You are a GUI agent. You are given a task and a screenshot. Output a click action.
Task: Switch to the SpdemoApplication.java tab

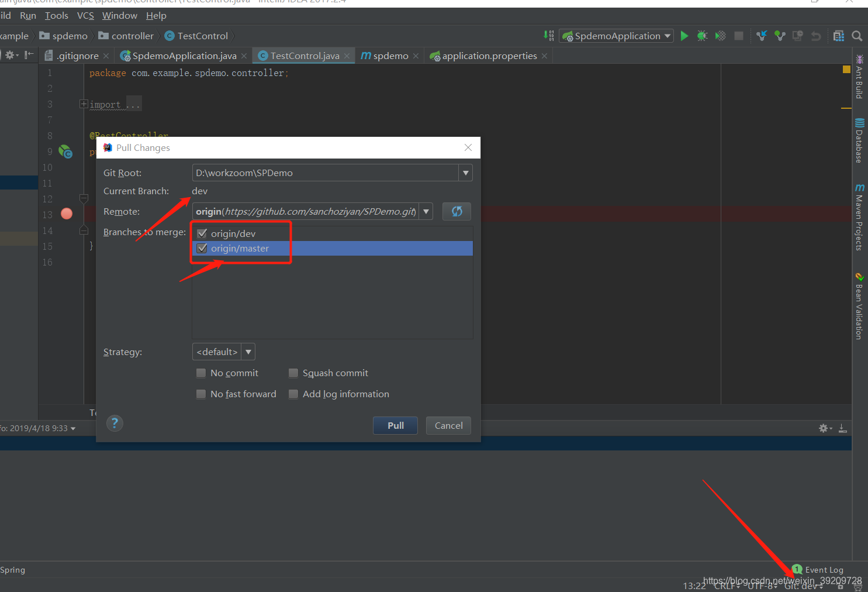[184, 56]
